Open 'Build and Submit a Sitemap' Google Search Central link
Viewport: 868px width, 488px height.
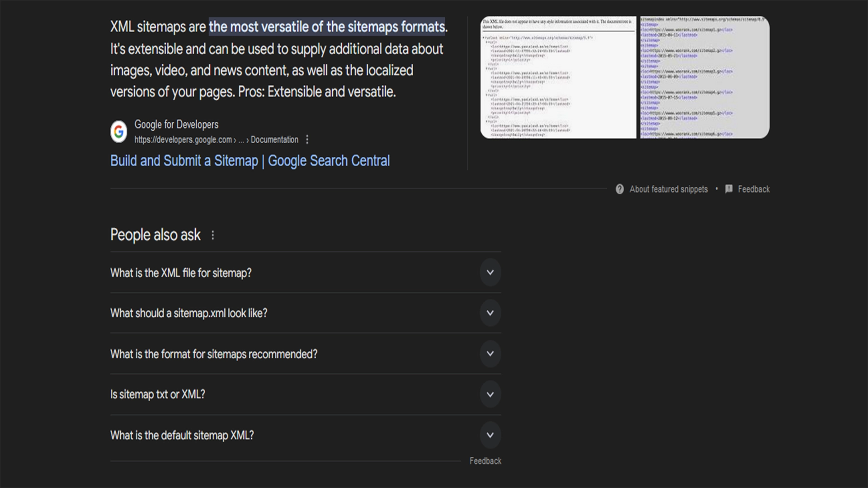(x=249, y=160)
